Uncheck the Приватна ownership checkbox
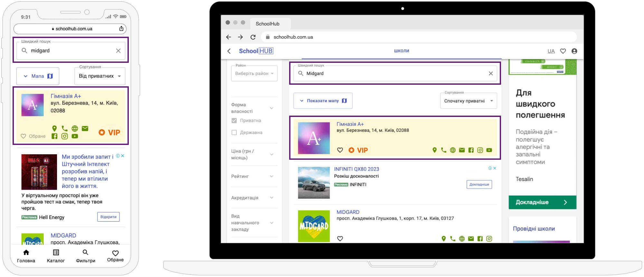The image size is (644, 277). (234, 120)
